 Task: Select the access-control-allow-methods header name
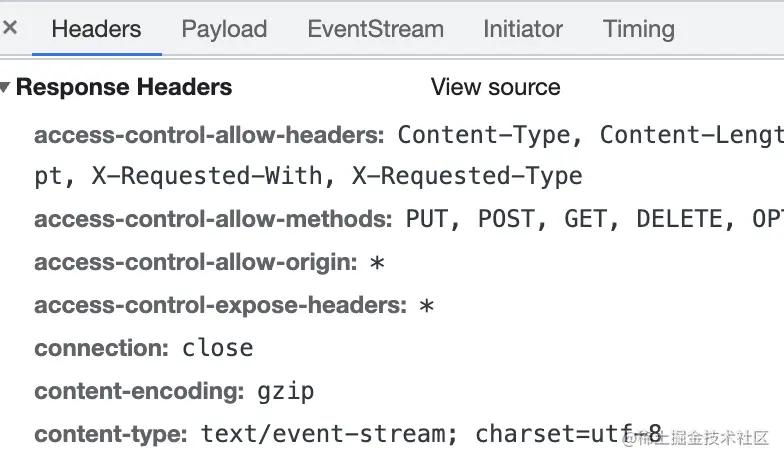point(212,219)
